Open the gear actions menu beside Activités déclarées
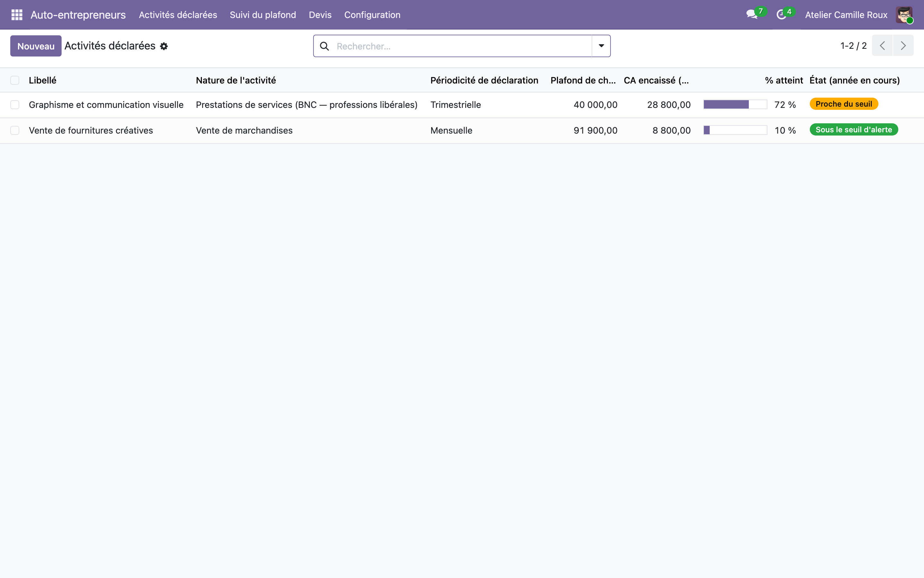The width and height of the screenshot is (924, 578). (164, 46)
